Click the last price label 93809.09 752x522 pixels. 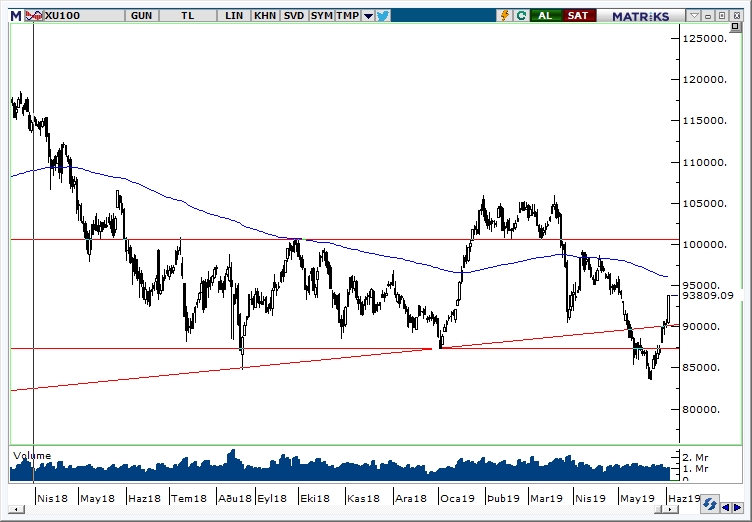coord(708,296)
